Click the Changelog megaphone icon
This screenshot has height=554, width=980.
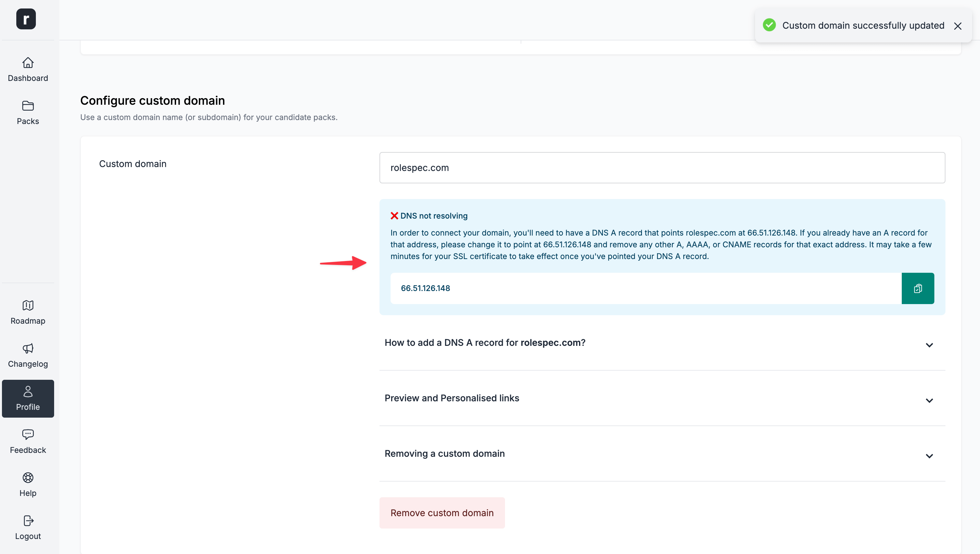click(x=28, y=349)
